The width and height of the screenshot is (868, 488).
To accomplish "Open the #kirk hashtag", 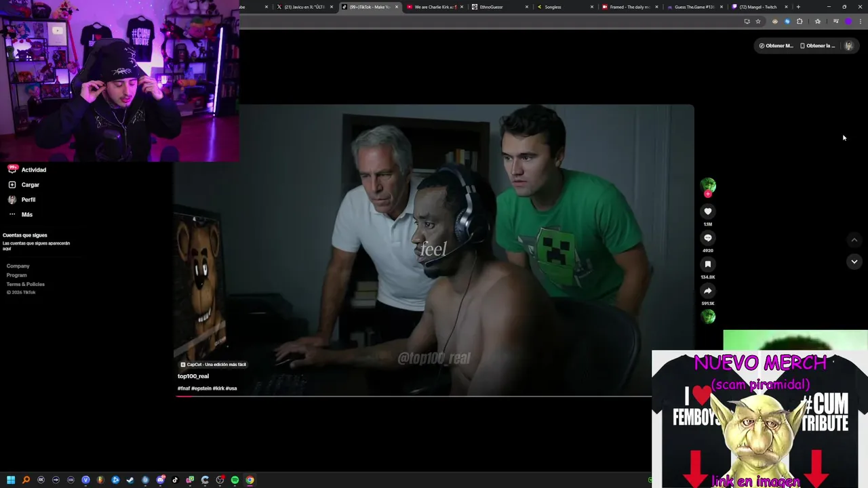I will pyautogui.click(x=218, y=388).
